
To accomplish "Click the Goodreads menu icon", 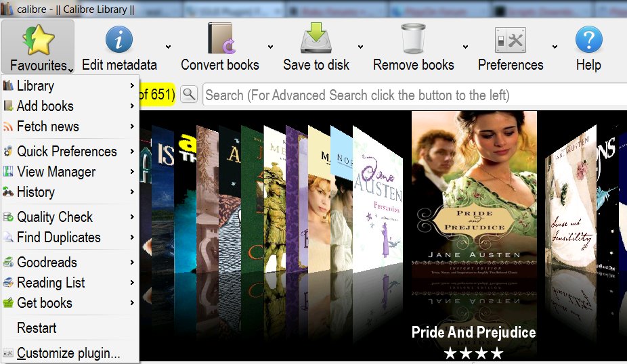I will pos(8,262).
